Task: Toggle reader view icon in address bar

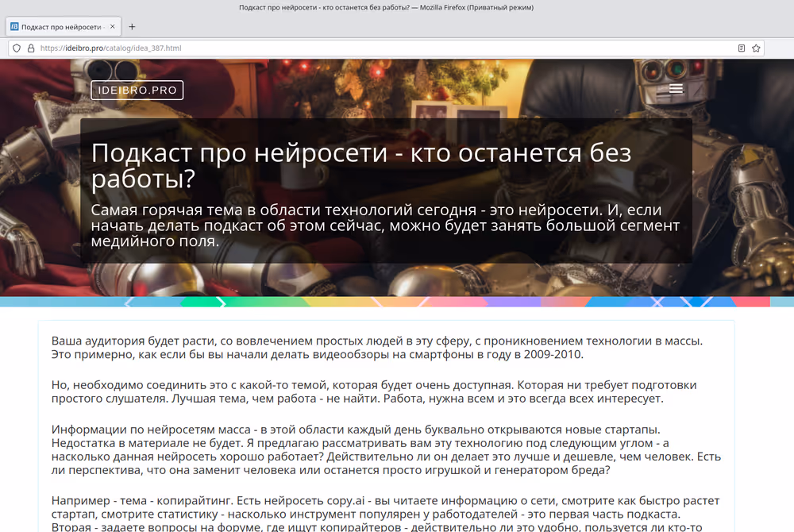Action: (x=742, y=48)
